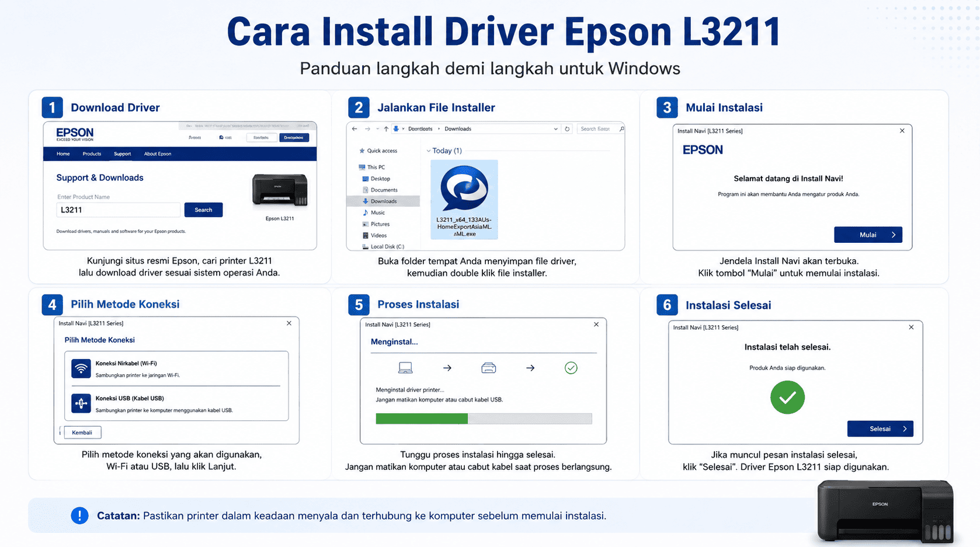Select Downloads in the File Explorer sidebar

pos(383,201)
